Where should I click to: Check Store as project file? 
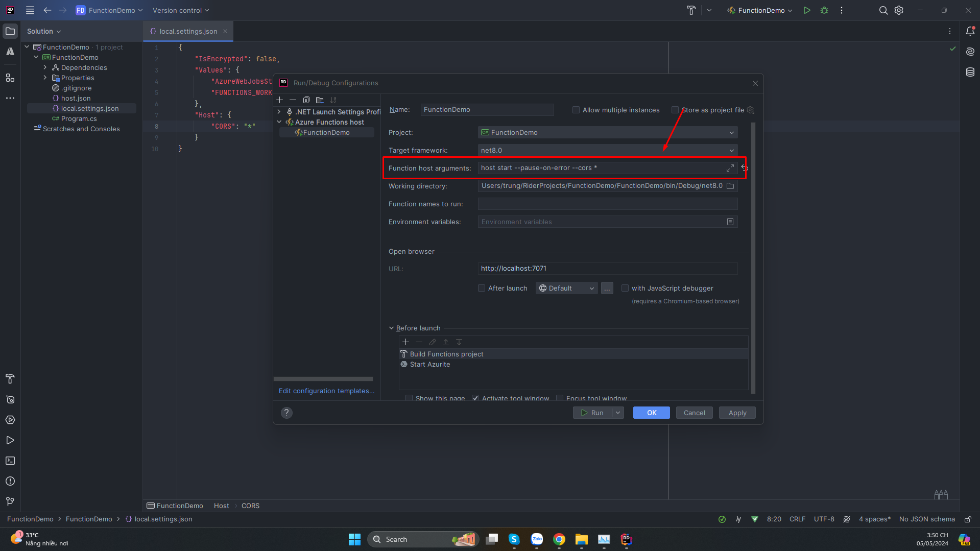(x=675, y=110)
